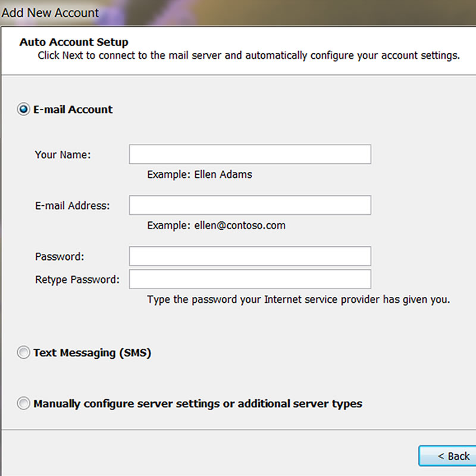Image resolution: width=476 pixels, height=476 pixels.
Task: Select the Manually configure server settings radio button
Action: (x=24, y=403)
